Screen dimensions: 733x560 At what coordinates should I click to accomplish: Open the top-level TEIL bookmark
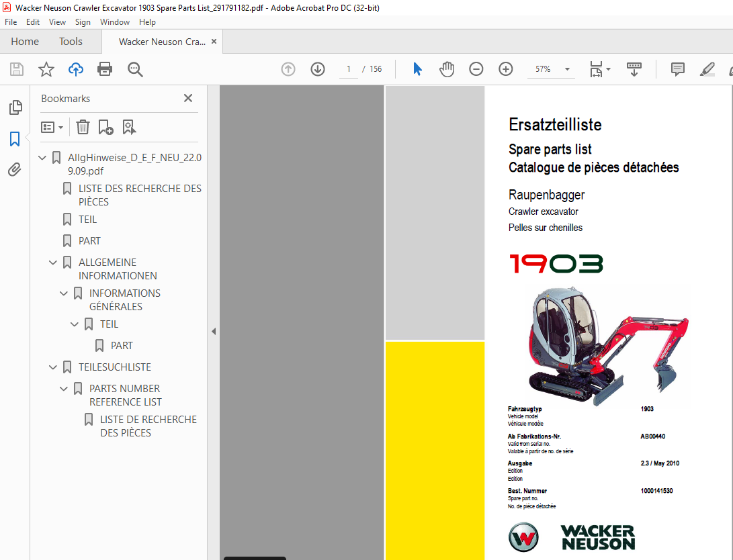87,220
